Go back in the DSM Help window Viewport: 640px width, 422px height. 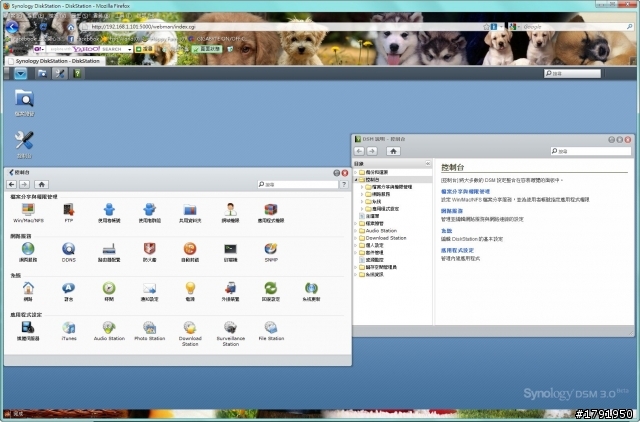tap(359, 151)
